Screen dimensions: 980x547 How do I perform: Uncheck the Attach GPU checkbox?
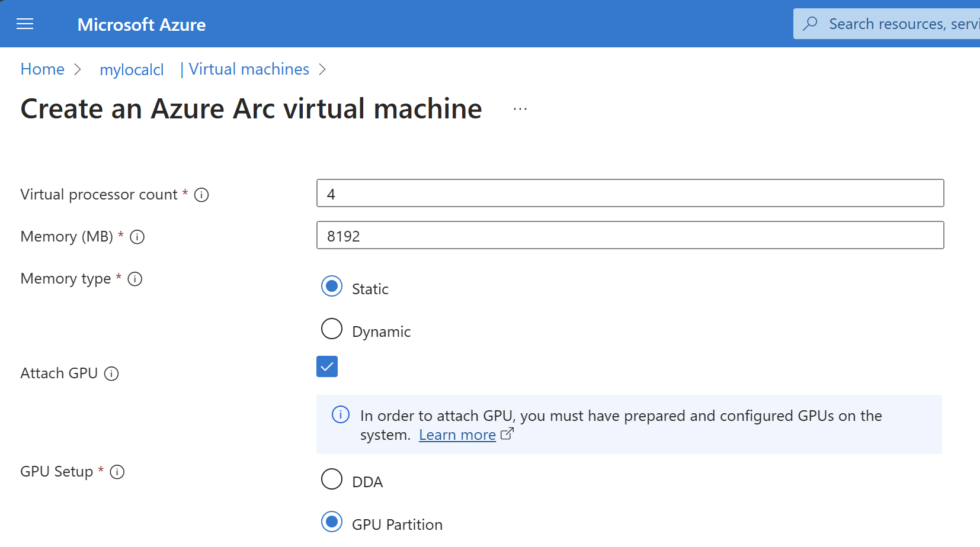pos(327,366)
